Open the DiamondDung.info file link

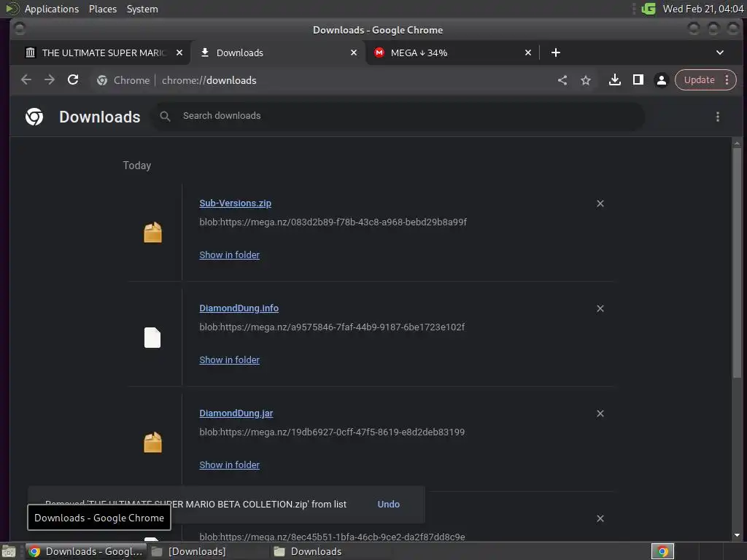pyautogui.click(x=239, y=308)
